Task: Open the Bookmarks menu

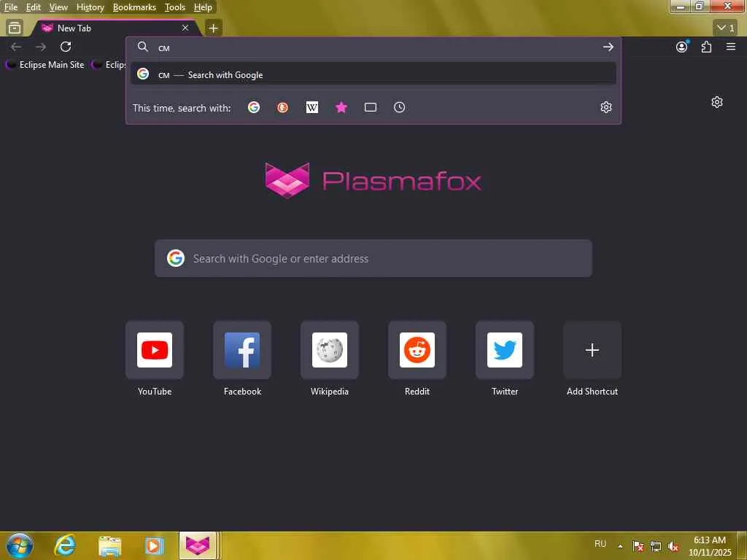Action: point(134,7)
